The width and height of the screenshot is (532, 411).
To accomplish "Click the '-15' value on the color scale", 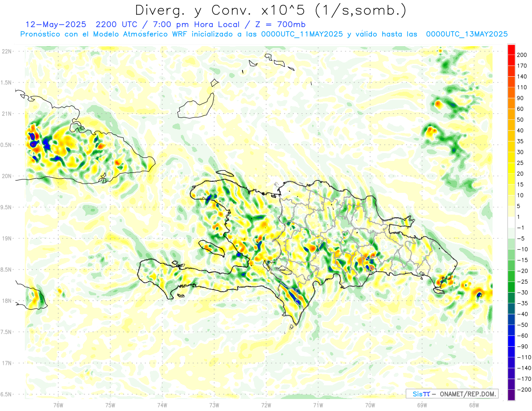I will (522, 260).
